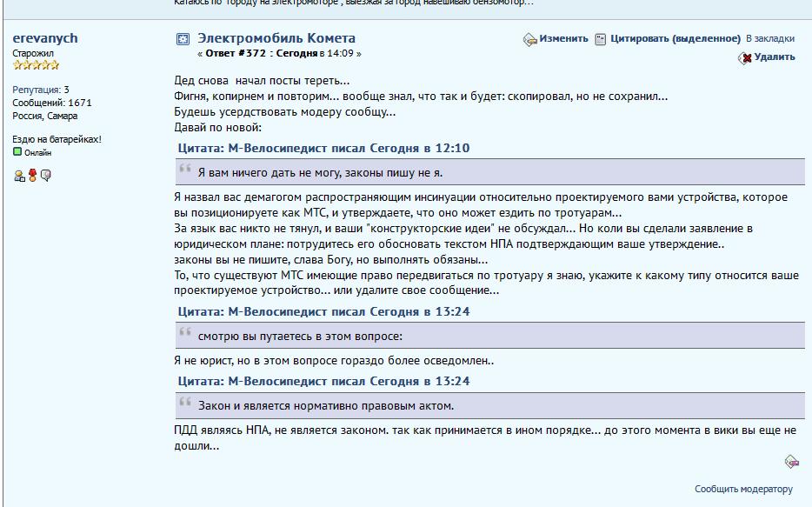This screenshot has height=507, width=812.
Task: Click the post icon beside 'Электромобиль Комета'
Action: coord(183,39)
